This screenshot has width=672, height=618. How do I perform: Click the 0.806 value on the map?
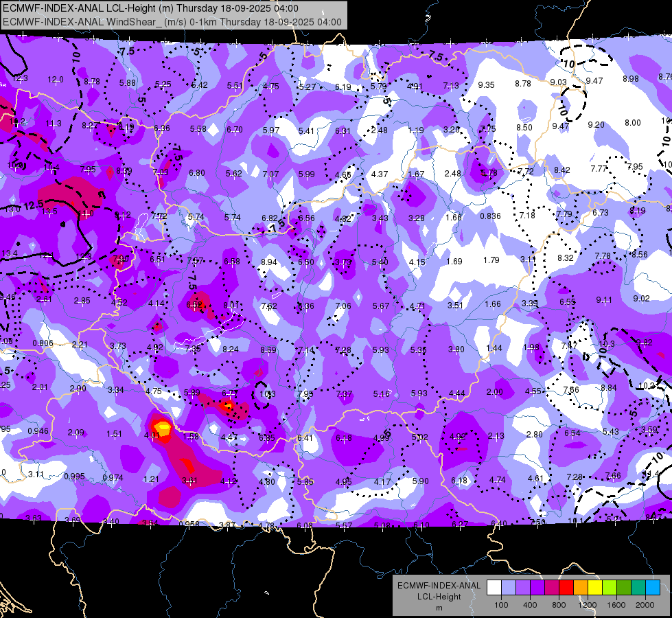tap(43, 343)
